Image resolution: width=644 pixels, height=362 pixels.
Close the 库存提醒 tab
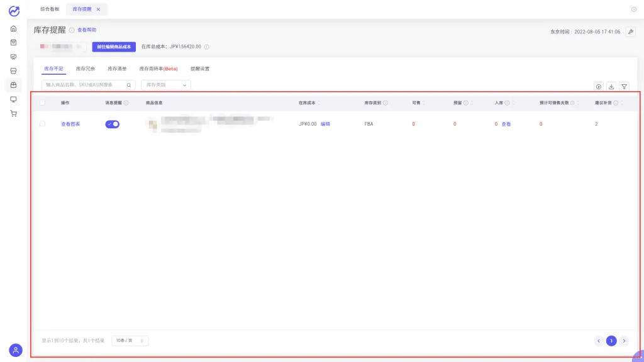pos(98,9)
